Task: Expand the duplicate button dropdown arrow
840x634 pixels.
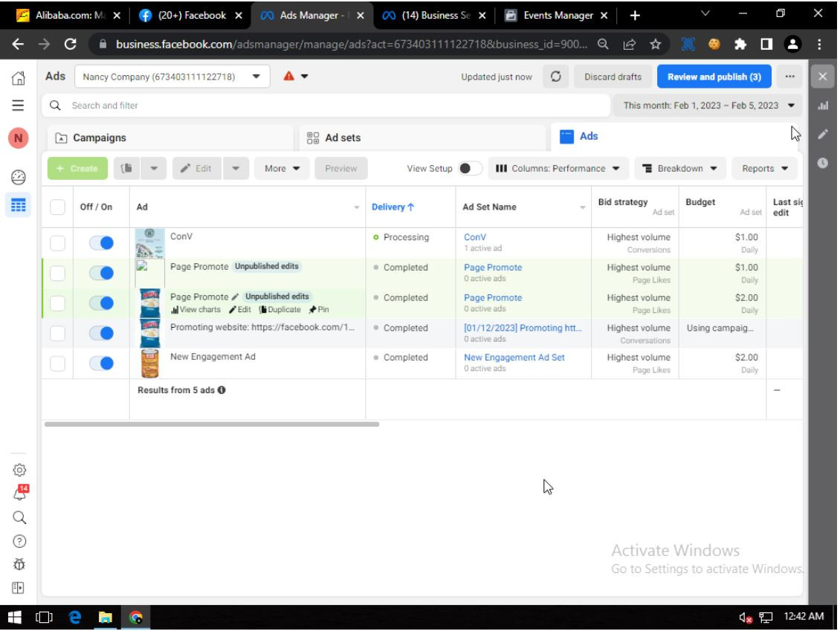Action: (x=155, y=169)
